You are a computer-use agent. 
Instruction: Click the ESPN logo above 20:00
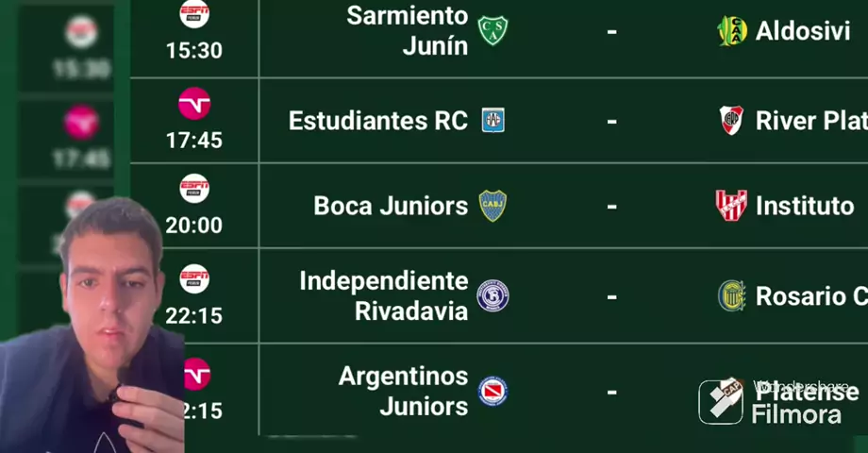pyautogui.click(x=194, y=188)
